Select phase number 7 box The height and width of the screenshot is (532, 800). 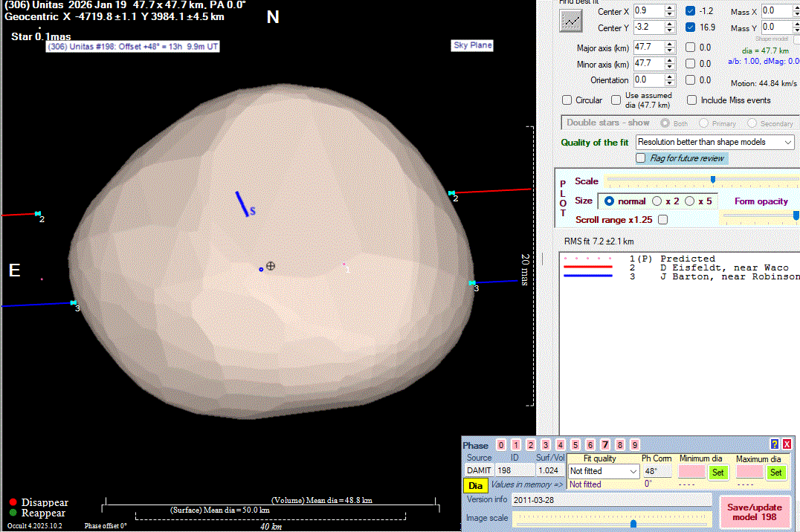[x=605, y=445]
